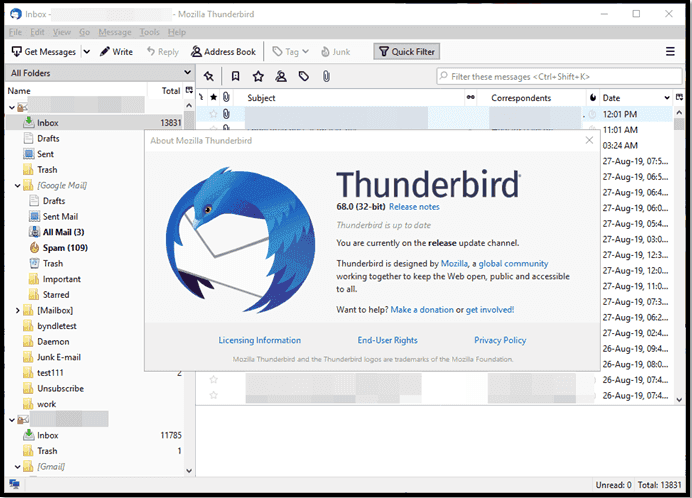
Task: Open the Edit menu
Action: [37, 32]
